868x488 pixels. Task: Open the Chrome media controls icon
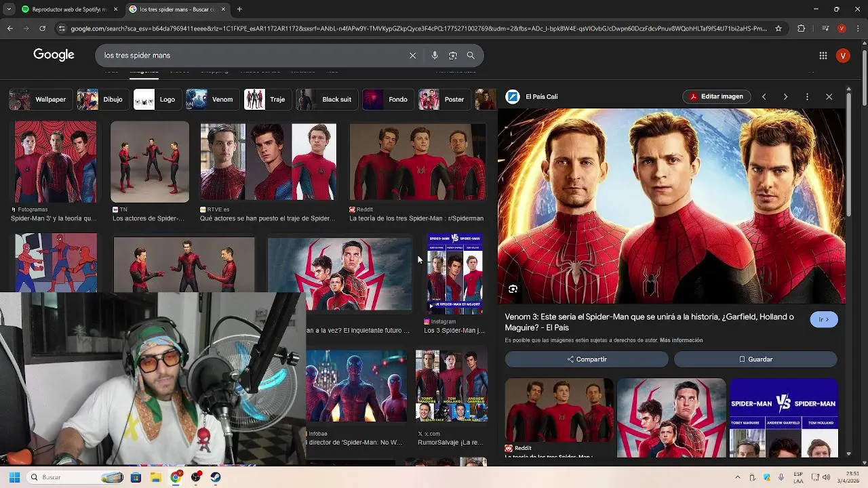825,28
